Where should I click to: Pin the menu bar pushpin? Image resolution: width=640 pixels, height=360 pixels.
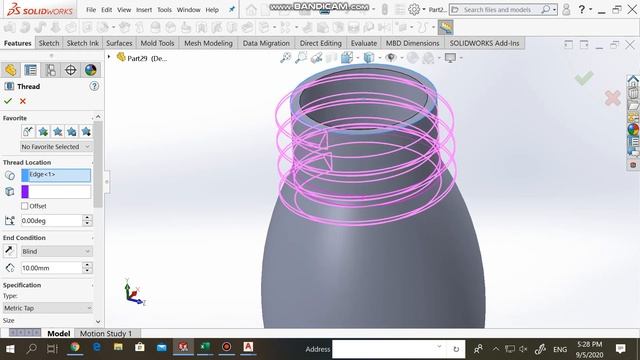click(231, 9)
